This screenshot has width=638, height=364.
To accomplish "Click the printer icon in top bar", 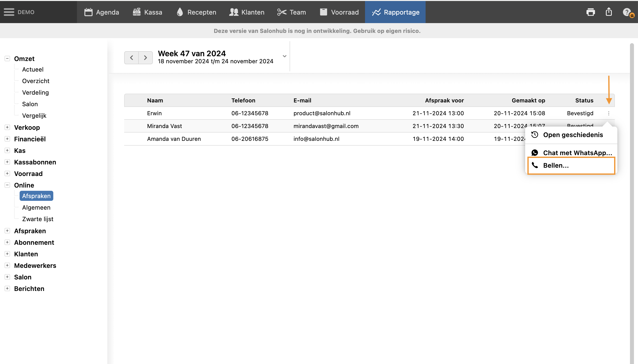I will [x=590, y=12].
